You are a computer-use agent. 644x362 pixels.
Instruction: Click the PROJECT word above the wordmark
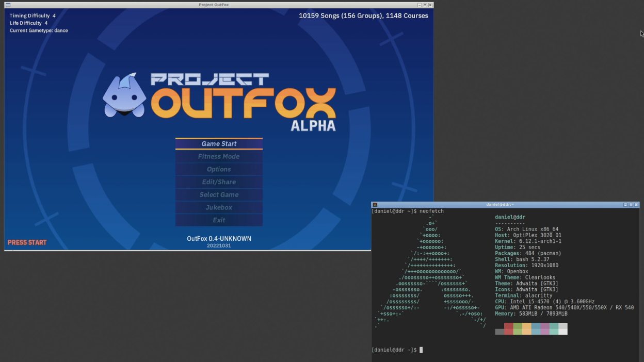point(210,79)
